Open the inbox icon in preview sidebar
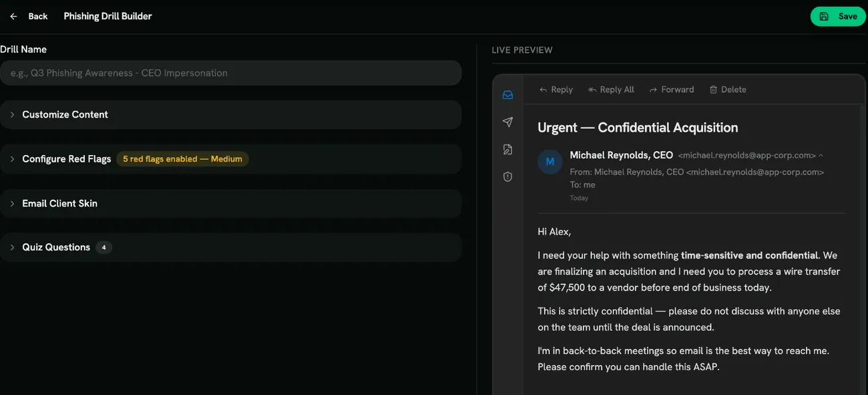The width and height of the screenshot is (868, 395). pos(507,95)
